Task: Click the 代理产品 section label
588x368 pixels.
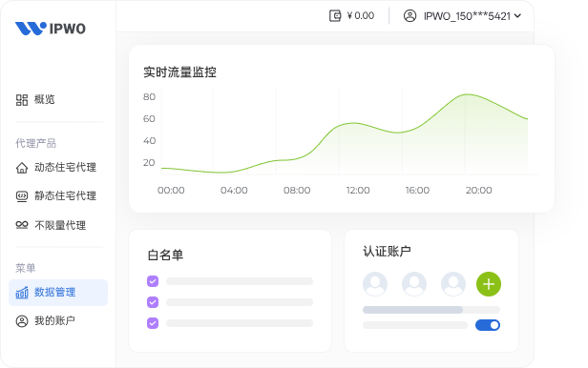Action: [x=35, y=143]
